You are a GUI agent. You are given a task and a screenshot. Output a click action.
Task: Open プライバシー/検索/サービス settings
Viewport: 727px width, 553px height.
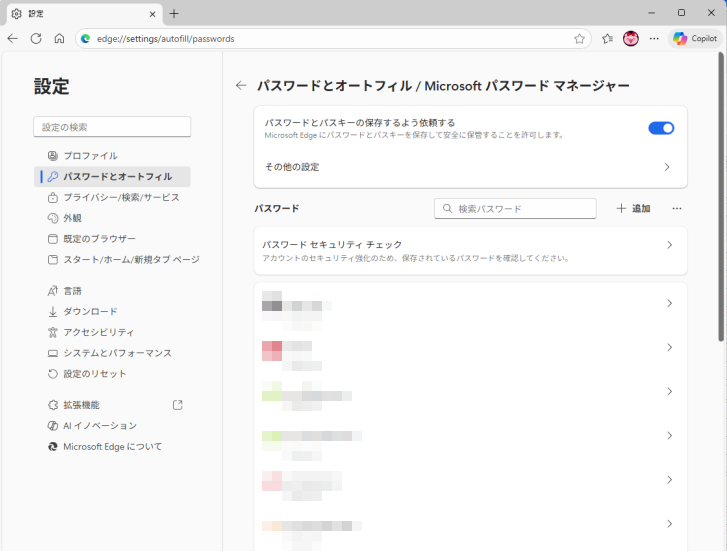pos(112,197)
